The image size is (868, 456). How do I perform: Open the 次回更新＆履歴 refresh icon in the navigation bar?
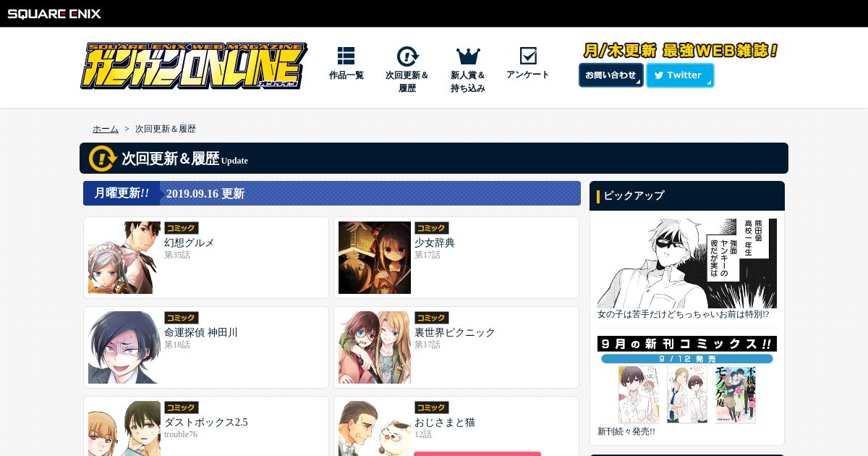pyautogui.click(x=407, y=56)
